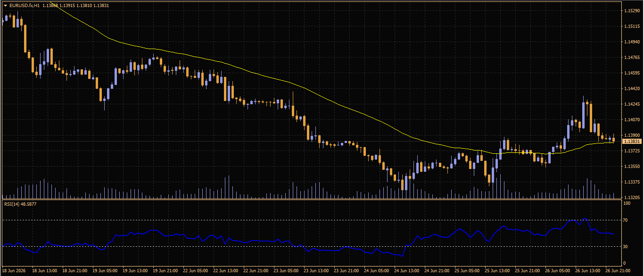Click the 22 Jun 21:00 time label
Viewport: 644px width, 276px height.
[x=256, y=271]
